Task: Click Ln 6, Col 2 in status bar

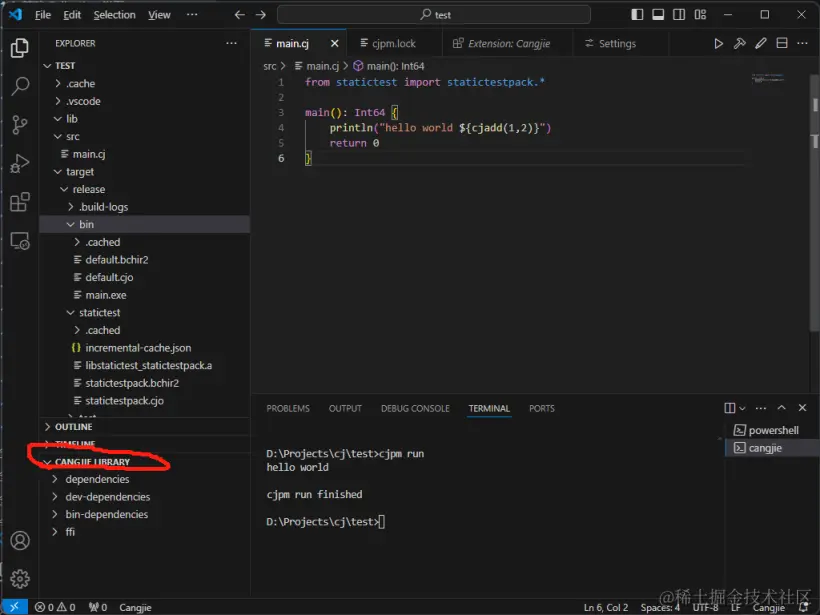Action: coord(606,607)
